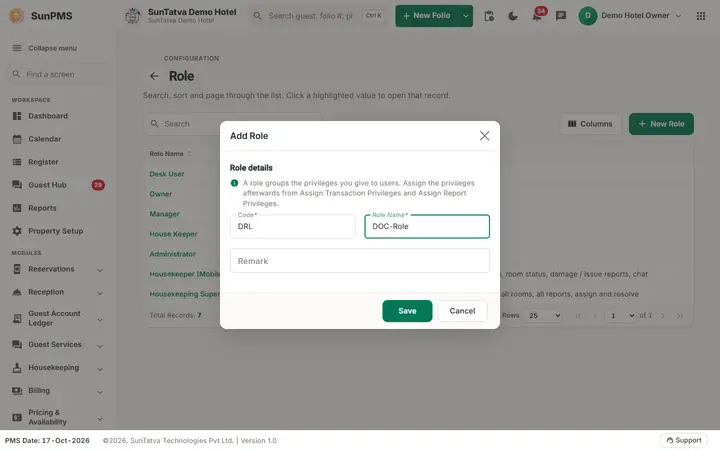This screenshot has height=450, width=720.
Task: Open the Rows per page dropdown
Action: pyautogui.click(x=544, y=315)
